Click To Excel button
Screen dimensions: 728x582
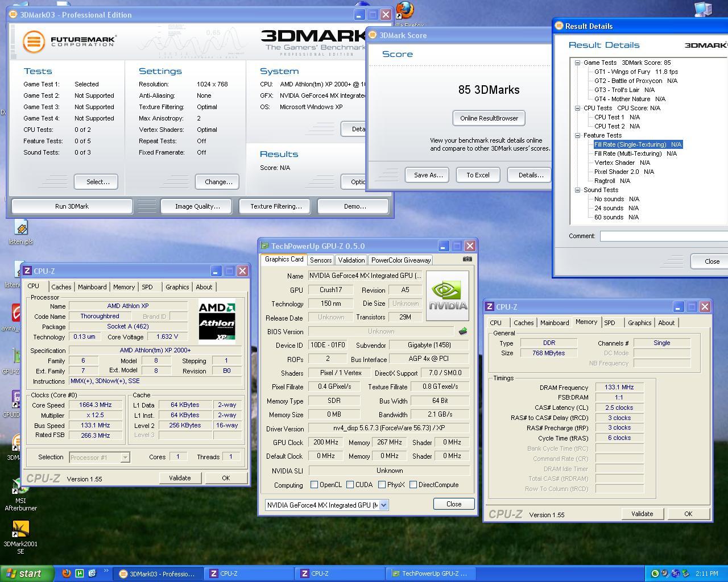click(478, 175)
